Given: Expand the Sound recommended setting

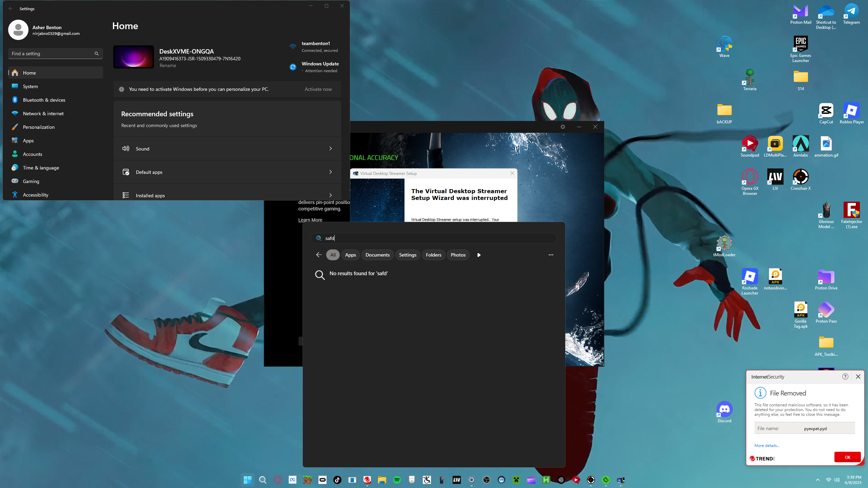Looking at the screenshot, I should (227, 148).
